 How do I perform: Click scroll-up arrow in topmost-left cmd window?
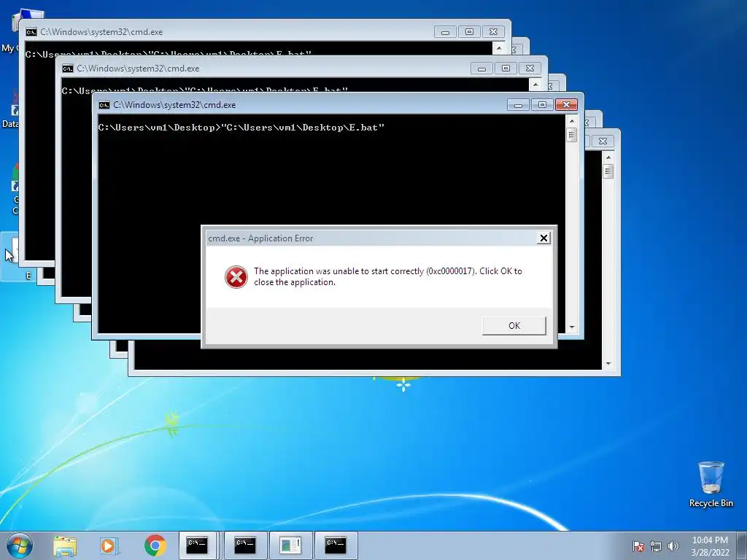click(x=499, y=48)
